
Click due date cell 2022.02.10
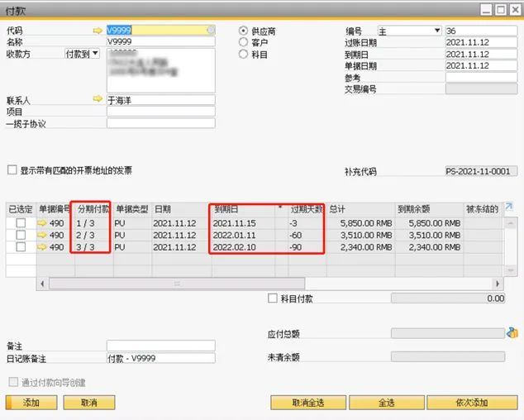pyautogui.click(x=243, y=247)
